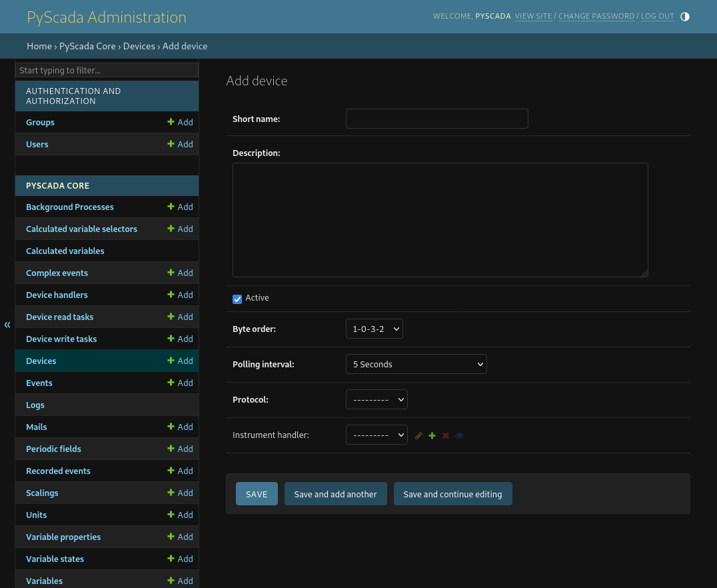This screenshot has height=588, width=717.
Task: Open Devices list in the sidebar
Action: click(x=41, y=361)
